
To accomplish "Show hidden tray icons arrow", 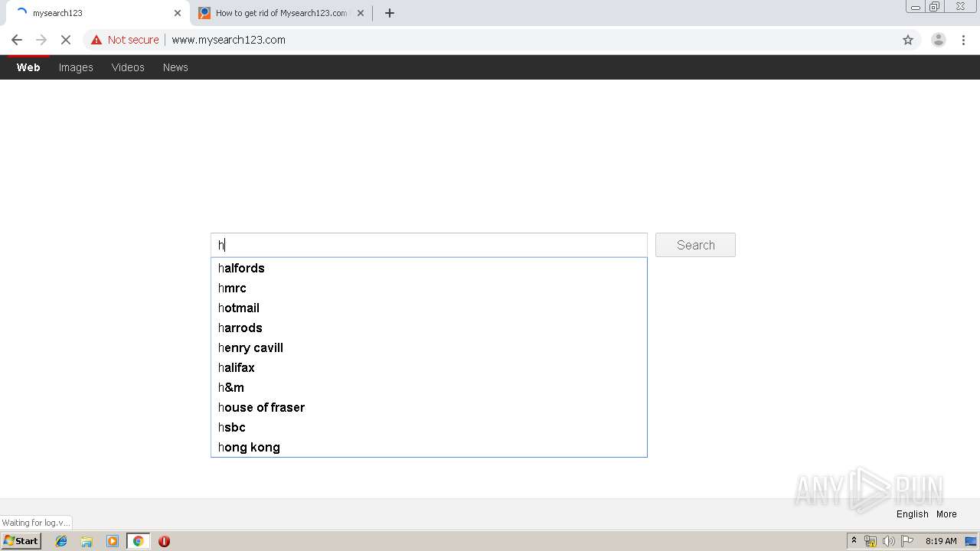I will click(x=854, y=541).
